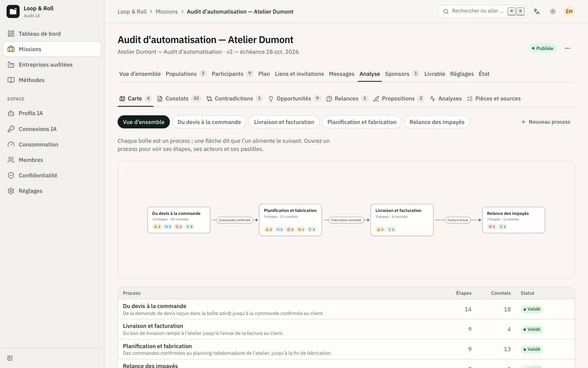Open Membres page

point(52,160)
